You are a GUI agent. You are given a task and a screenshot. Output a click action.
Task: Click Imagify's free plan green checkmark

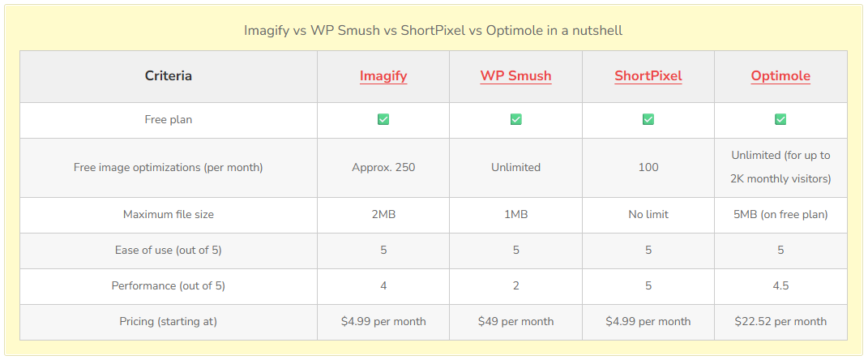point(383,119)
